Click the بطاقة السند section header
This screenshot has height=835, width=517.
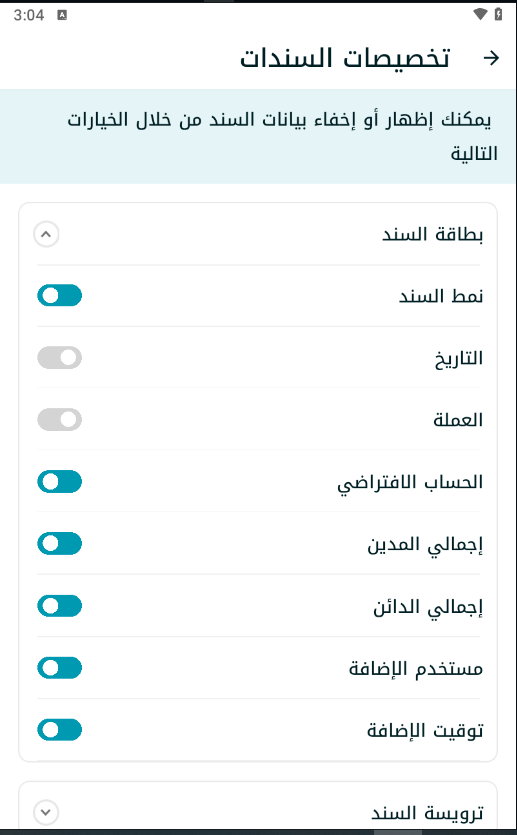258,234
